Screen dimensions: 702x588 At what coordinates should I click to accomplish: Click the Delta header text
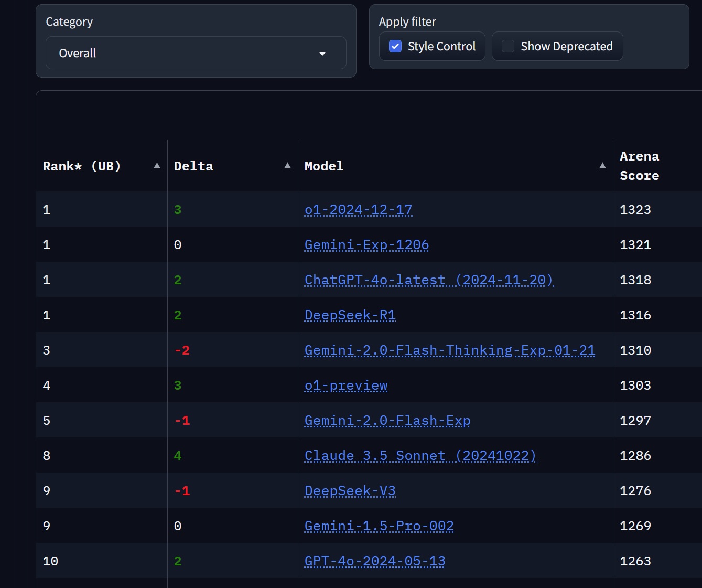[x=193, y=166]
